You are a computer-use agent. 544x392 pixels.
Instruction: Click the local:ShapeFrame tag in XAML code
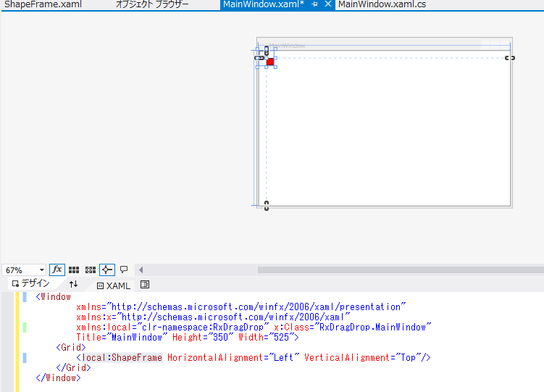(122, 358)
